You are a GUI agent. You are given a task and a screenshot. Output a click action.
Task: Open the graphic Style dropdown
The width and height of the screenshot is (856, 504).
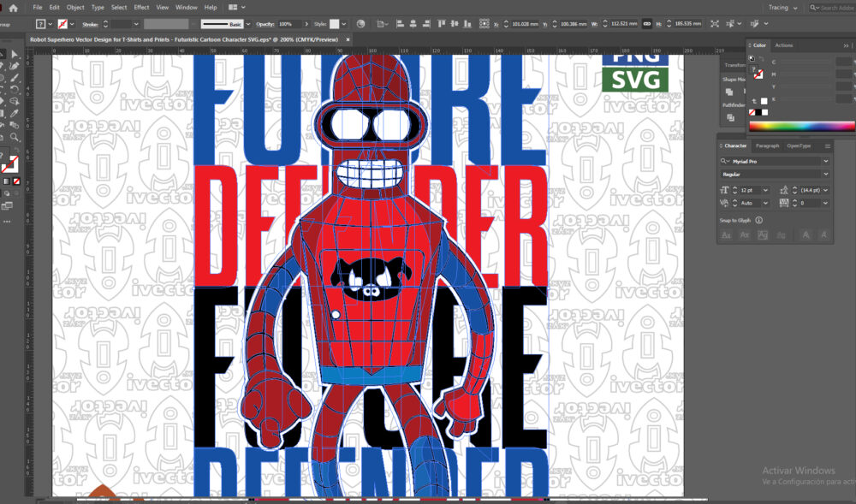pyautogui.click(x=344, y=24)
